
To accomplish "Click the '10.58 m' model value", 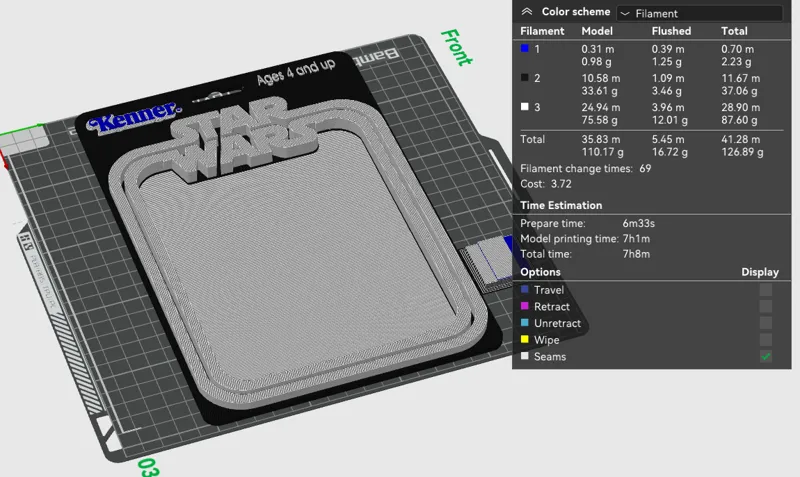I will 601,78.
